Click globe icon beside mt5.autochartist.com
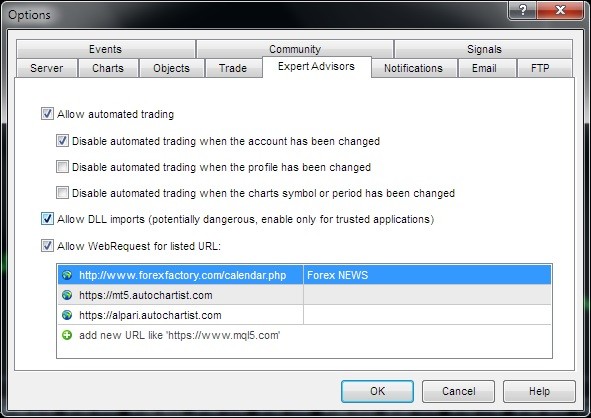 pos(67,295)
